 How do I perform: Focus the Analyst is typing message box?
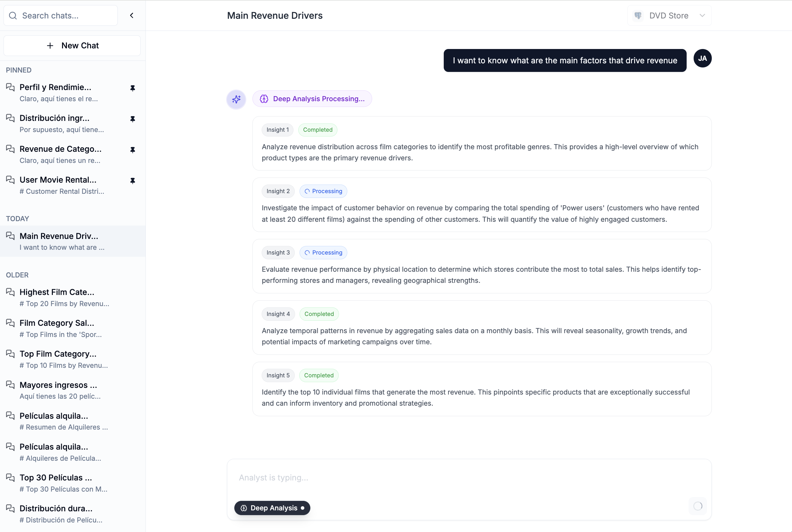(469, 477)
